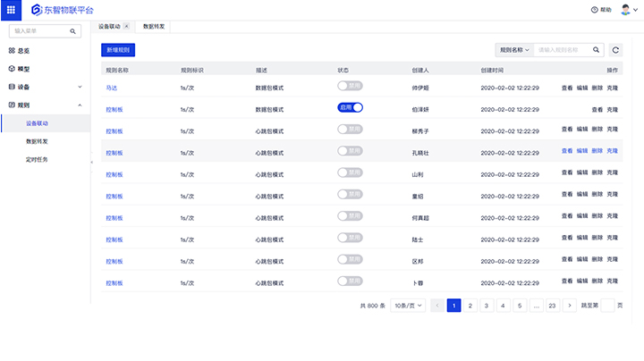Open the 马达 rule name link

pyautogui.click(x=111, y=88)
